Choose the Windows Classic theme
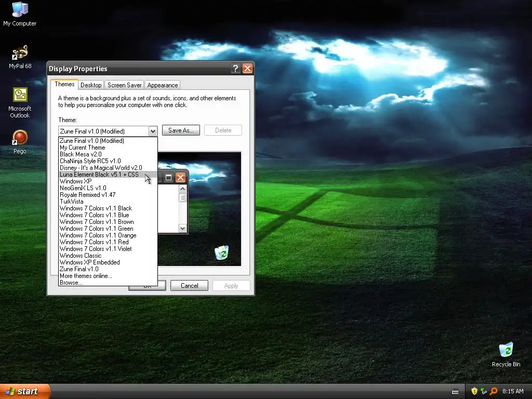Viewport: 532px width, 399px height. [x=108, y=256]
